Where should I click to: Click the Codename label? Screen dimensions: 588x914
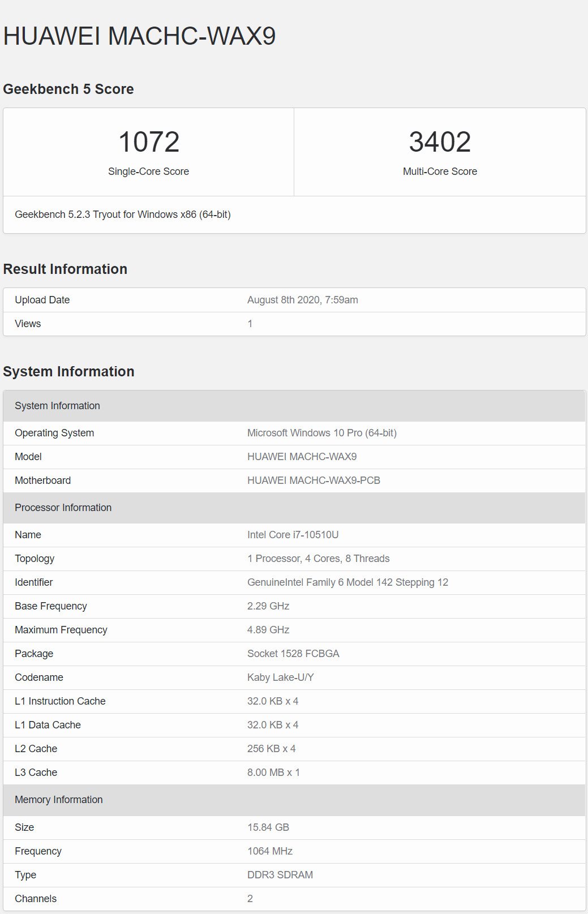(x=39, y=677)
